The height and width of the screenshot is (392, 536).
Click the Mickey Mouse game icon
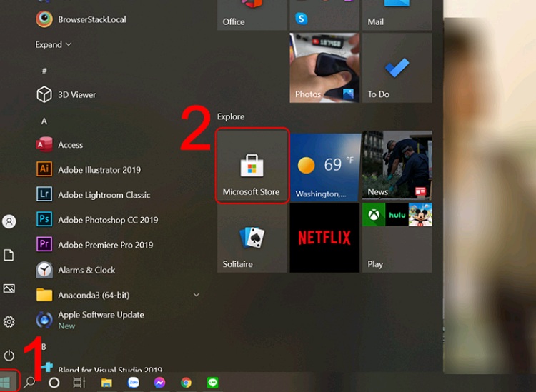point(420,215)
